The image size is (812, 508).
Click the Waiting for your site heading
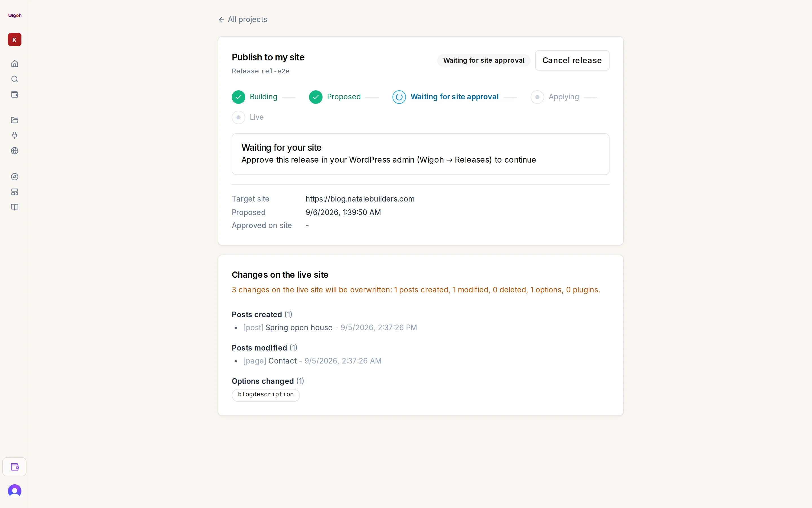pos(281,148)
